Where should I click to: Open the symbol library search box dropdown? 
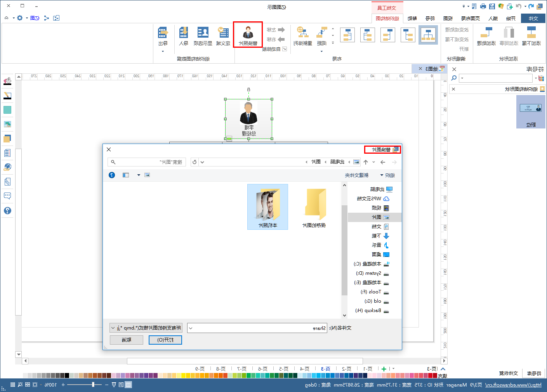[x=462, y=78]
